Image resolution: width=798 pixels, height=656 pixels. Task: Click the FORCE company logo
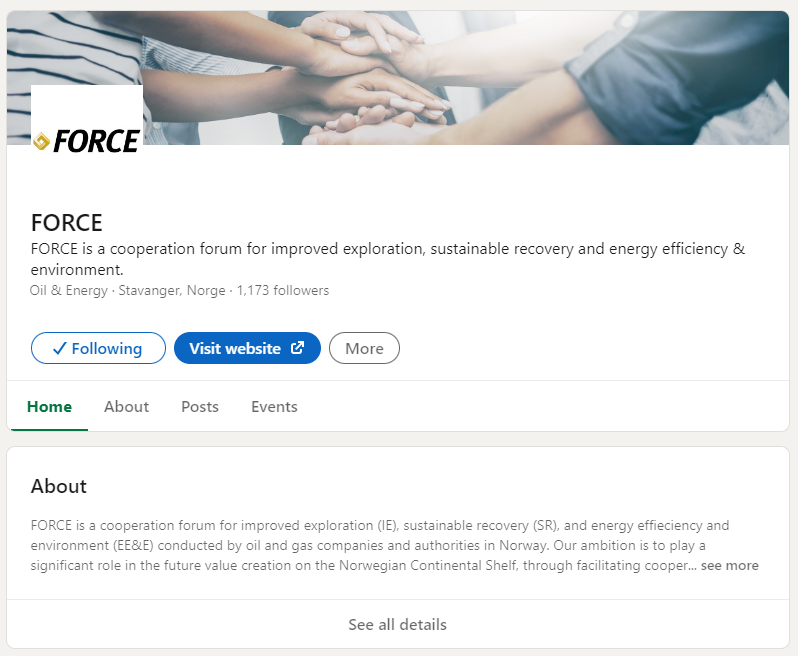pos(87,140)
